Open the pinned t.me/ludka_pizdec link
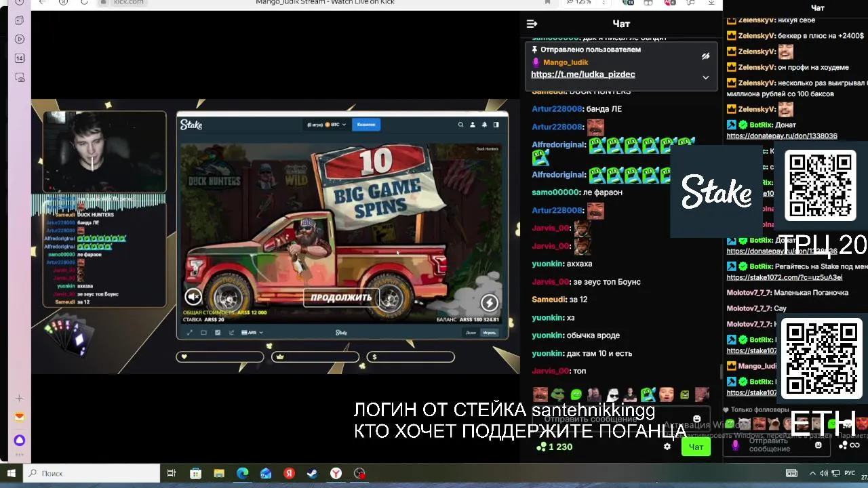Viewport: 868px width, 488px height. pos(583,75)
